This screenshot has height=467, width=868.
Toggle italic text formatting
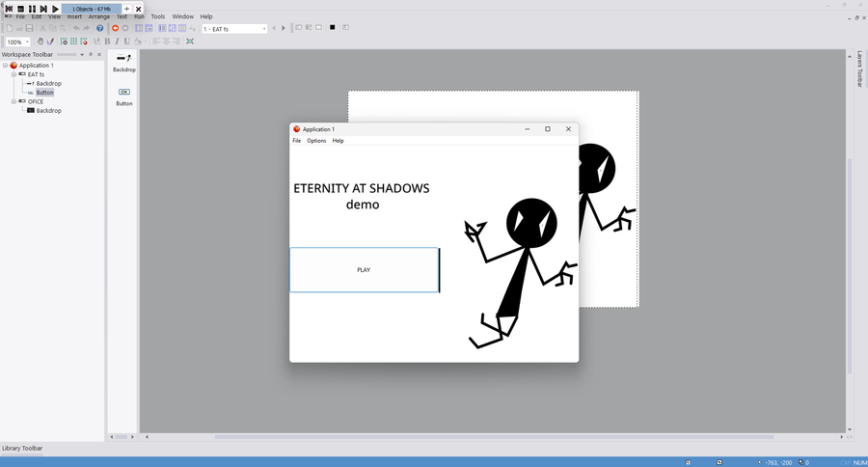coord(117,41)
